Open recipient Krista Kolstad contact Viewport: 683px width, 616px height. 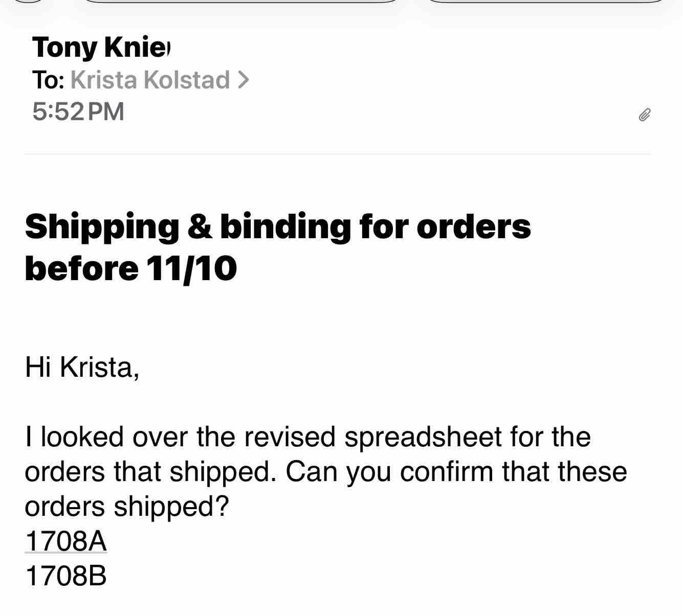tap(149, 80)
